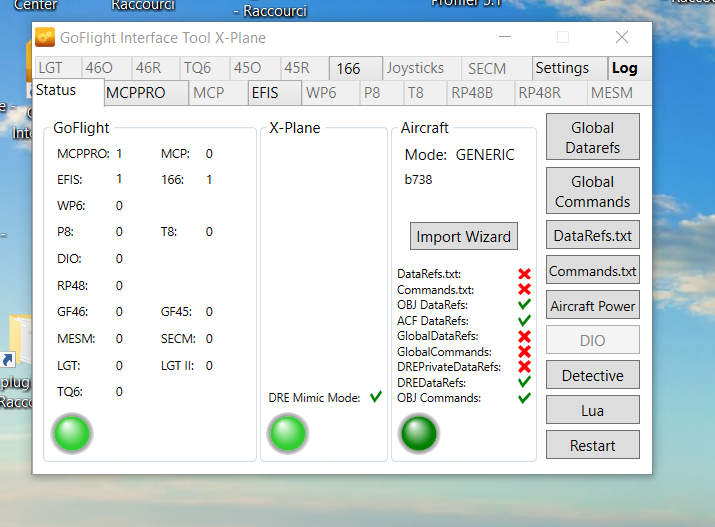Click green check next to OBJ Commands
This screenshot has height=527, width=715.
524,398
